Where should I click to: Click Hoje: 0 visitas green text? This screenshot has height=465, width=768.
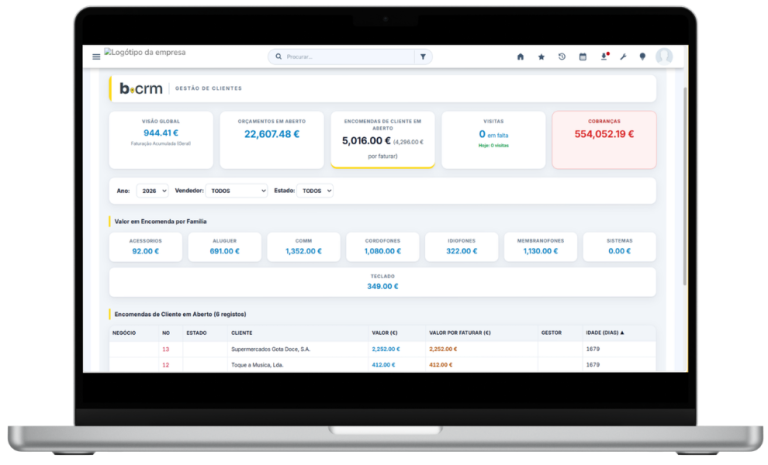coord(493,146)
